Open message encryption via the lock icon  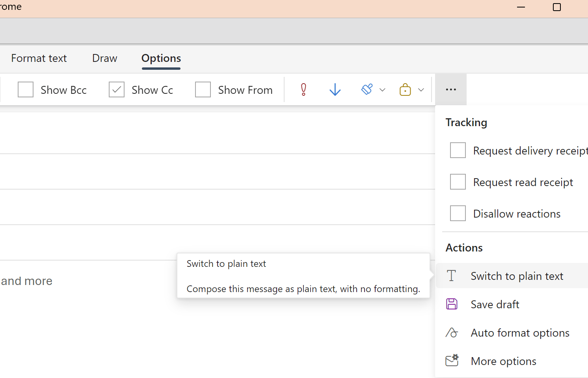click(405, 89)
